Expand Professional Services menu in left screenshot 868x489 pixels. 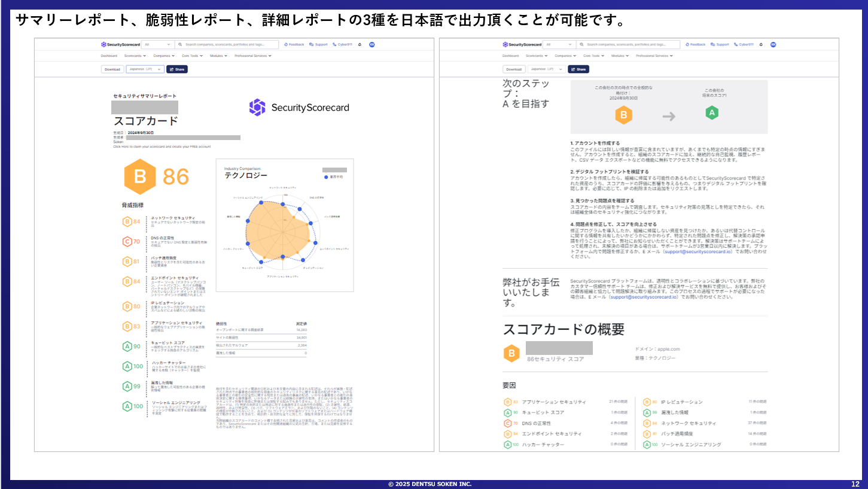tap(253, 56)
